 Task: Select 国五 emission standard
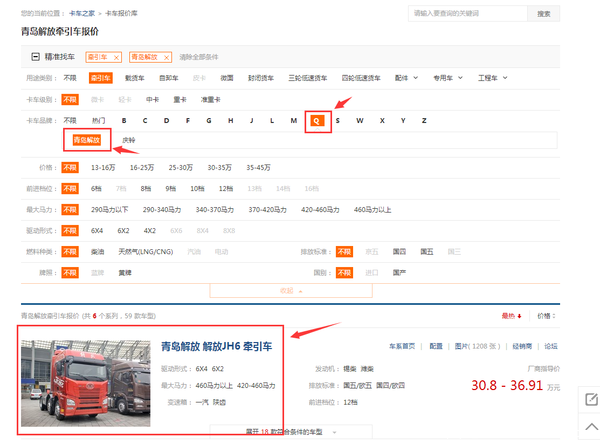click(427, 251)
